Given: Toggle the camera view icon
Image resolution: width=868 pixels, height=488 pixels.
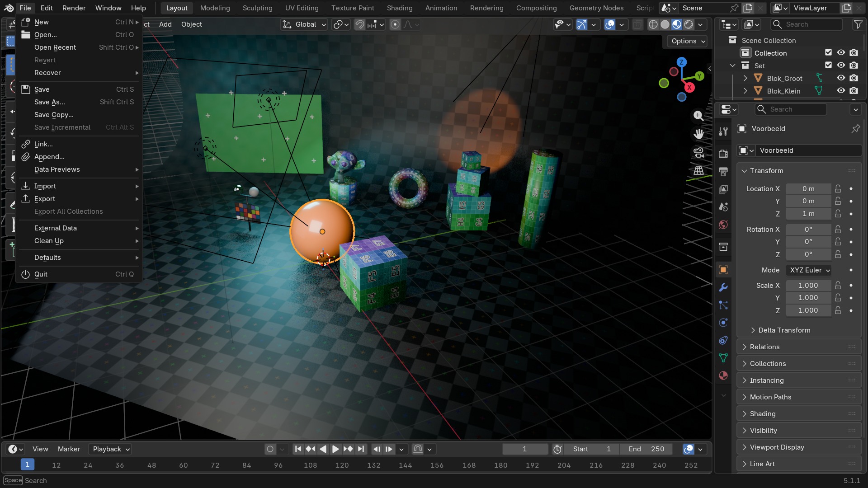Looking at the screenshot, I should (x=698, y=152).
